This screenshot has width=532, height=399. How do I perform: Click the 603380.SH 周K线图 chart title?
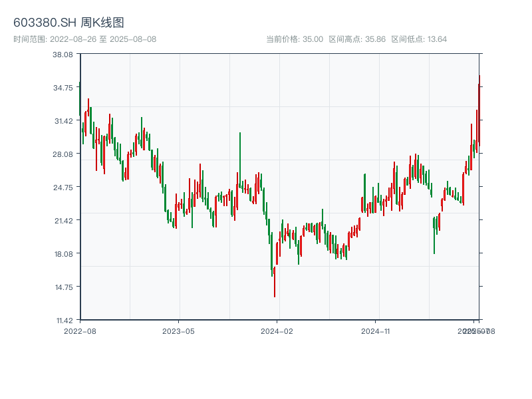pyautogui.click(x=68, y=23)
